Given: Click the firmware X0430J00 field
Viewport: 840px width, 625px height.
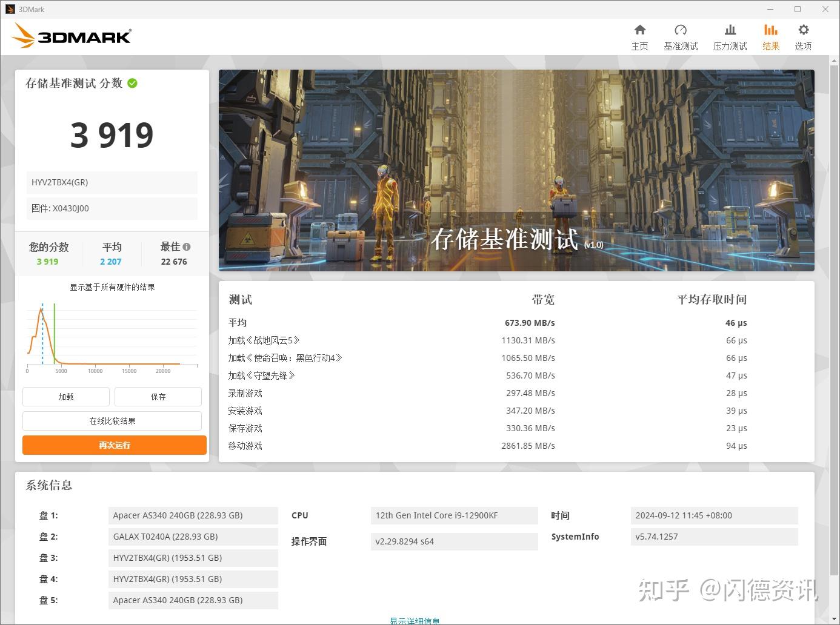Looking at the screenshot, I should [112, 208].
